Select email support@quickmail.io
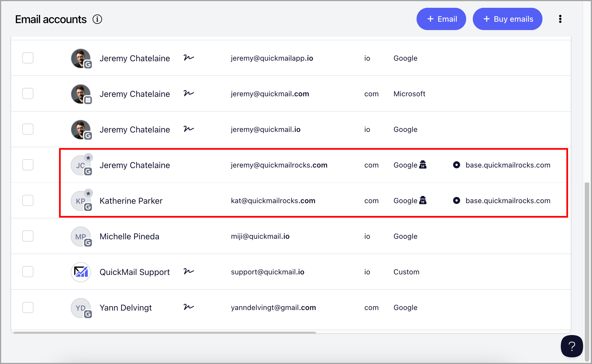The width and height of the screenshot is (592, 364). (x=268, y=272)
